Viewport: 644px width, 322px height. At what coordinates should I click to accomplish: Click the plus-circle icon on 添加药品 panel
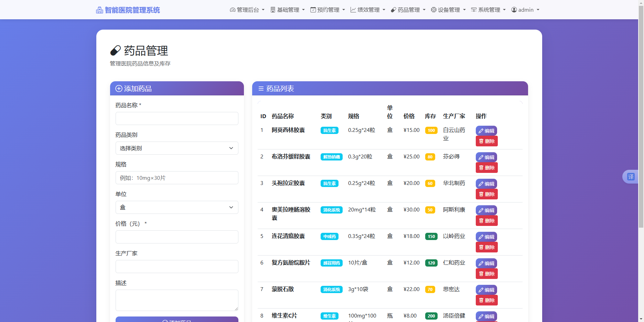[118, 89]
